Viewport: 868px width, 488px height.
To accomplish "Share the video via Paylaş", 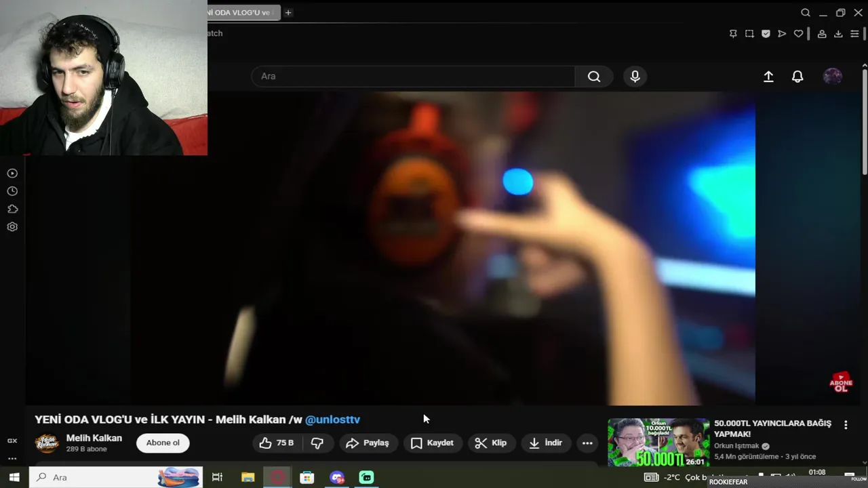I will pyautogui.click(x=368, y=443).
